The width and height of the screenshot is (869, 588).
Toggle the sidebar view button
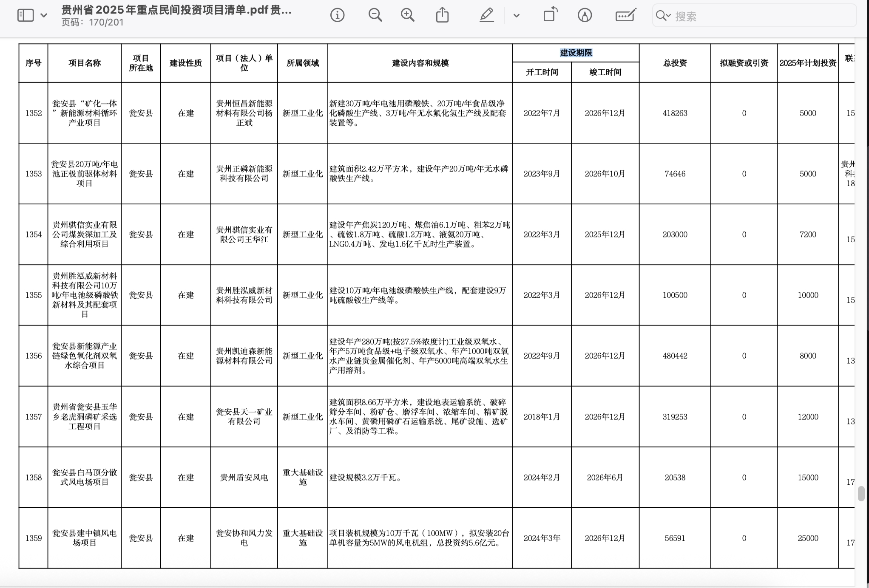pos(26,16)
